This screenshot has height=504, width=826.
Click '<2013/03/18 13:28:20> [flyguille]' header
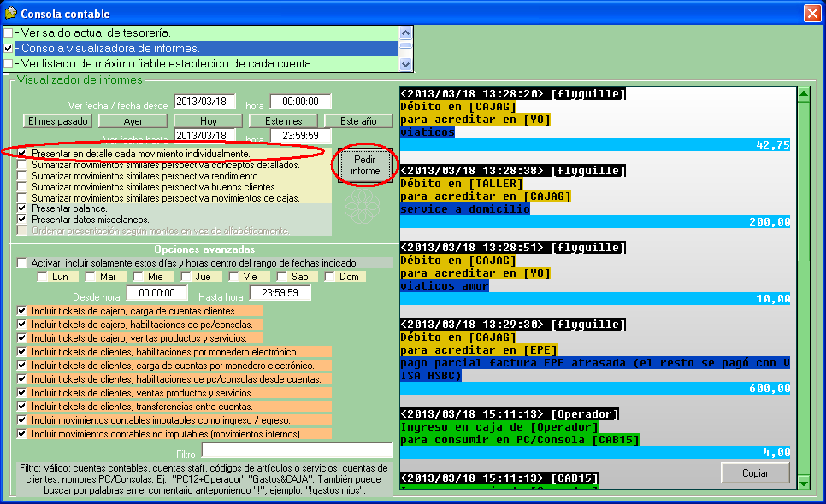(513, 94)
